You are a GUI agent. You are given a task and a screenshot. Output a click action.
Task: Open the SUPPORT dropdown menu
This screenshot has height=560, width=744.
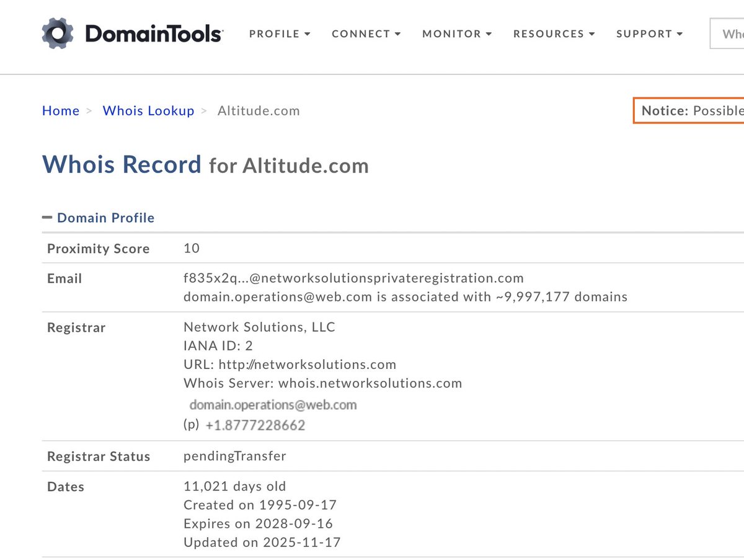[x=649, y=34]
